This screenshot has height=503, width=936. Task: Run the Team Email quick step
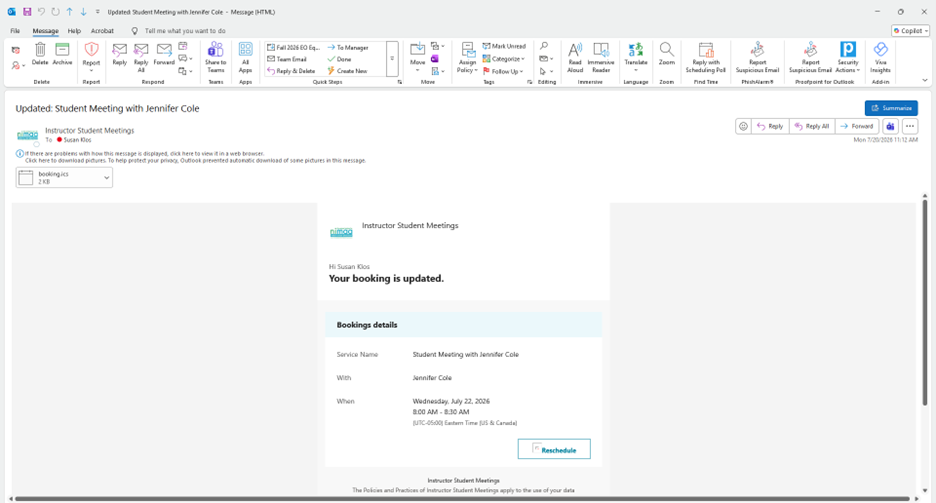click(x=287, y=59)
